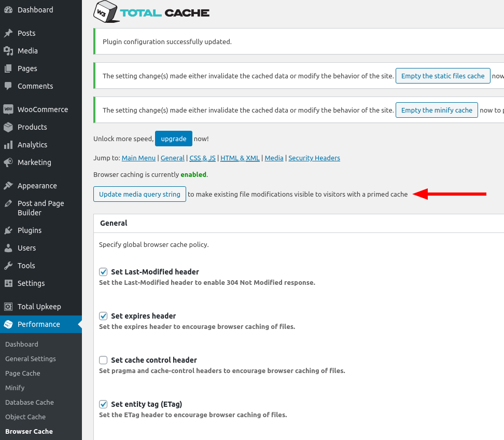
Task: Click Empty the minify cache button
Action: click(437, 110)
